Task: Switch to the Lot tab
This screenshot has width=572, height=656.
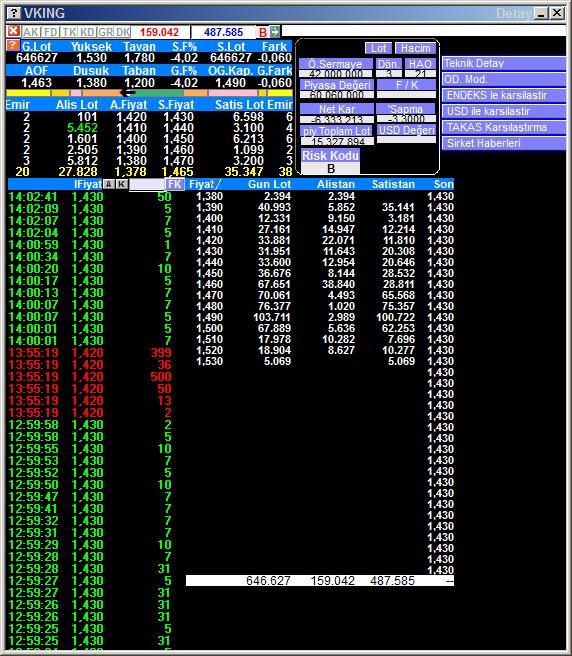Action: (378, 48)
